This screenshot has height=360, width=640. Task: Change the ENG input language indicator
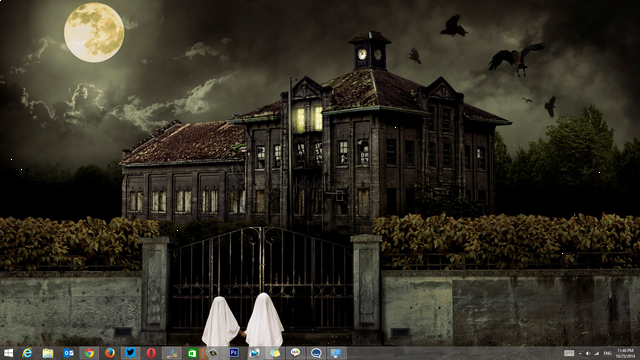[x=607, y=353]
